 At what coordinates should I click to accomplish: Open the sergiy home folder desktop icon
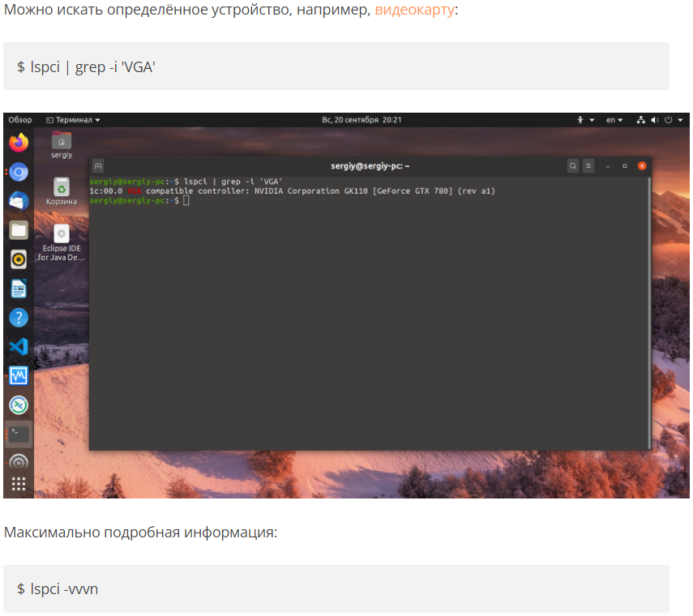(62, 145)
